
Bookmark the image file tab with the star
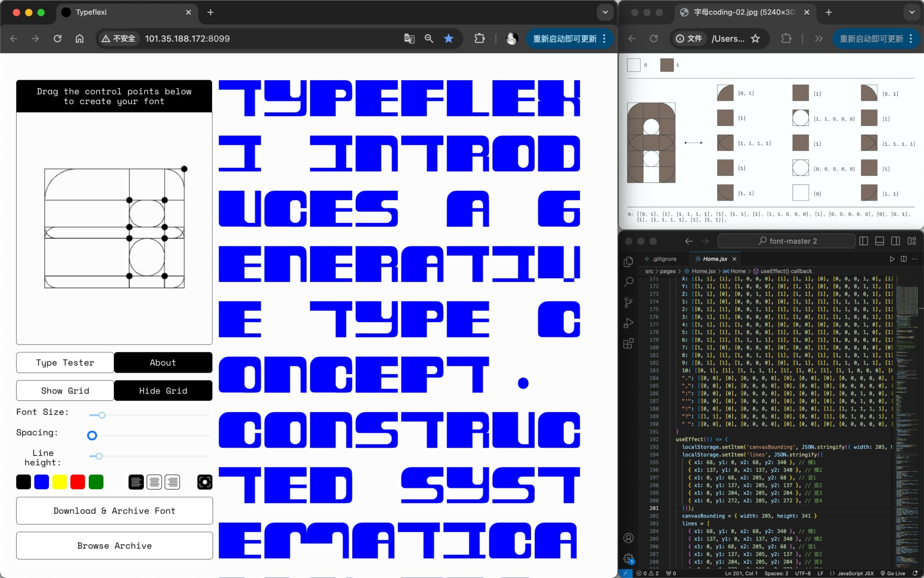(755, 39)
